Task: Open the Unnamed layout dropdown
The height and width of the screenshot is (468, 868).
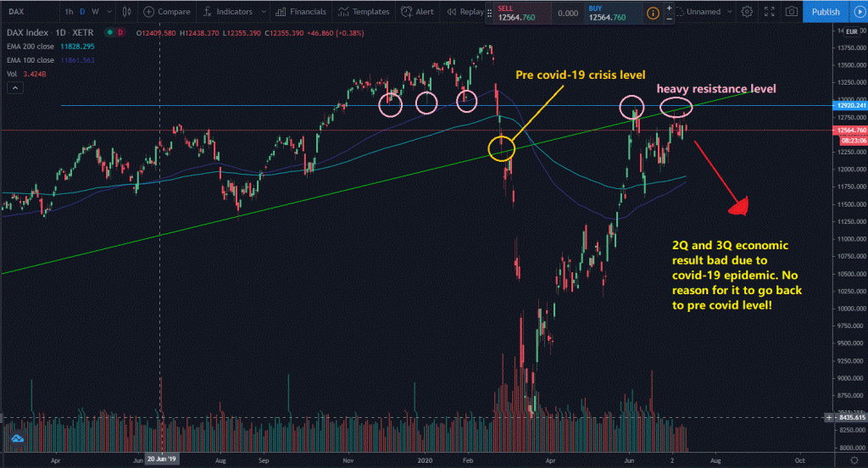Action: [703, 12]
